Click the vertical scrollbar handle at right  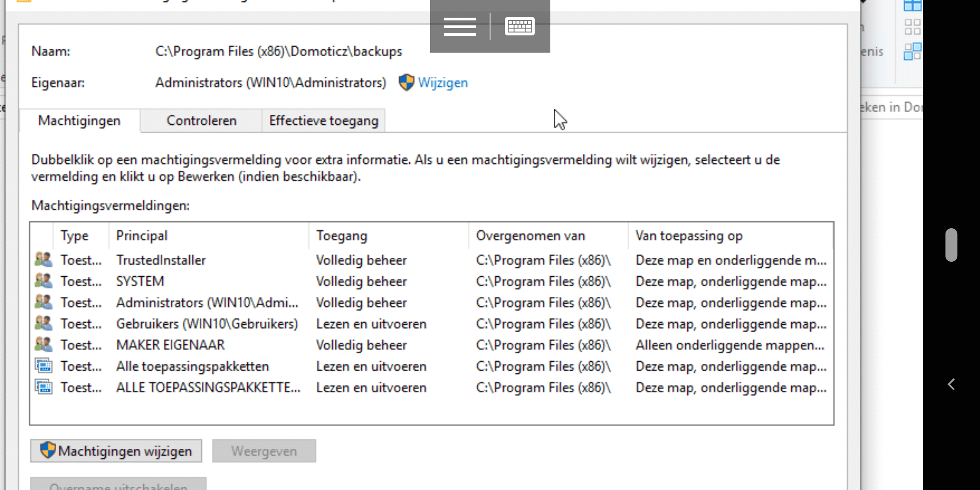click(x=951, y=245)
